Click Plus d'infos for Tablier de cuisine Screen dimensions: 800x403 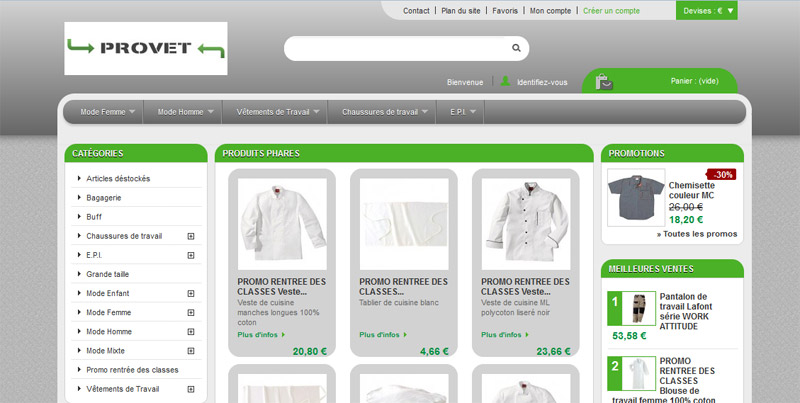[383, 335]
